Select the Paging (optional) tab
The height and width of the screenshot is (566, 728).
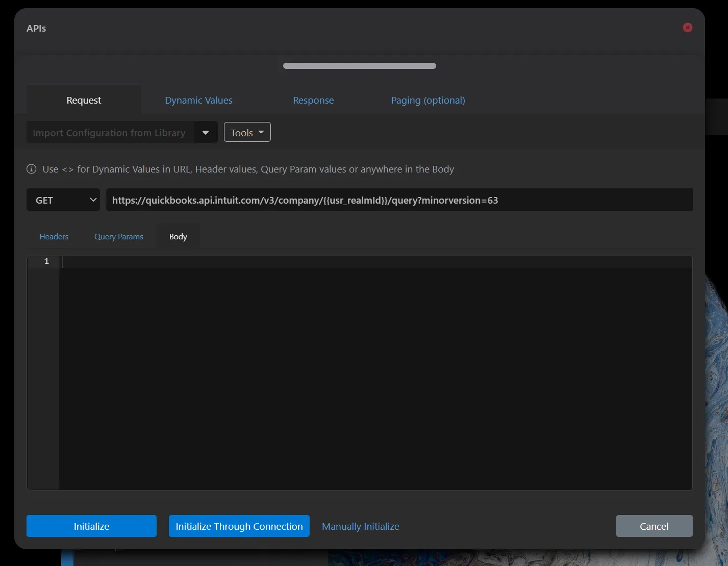428,100
